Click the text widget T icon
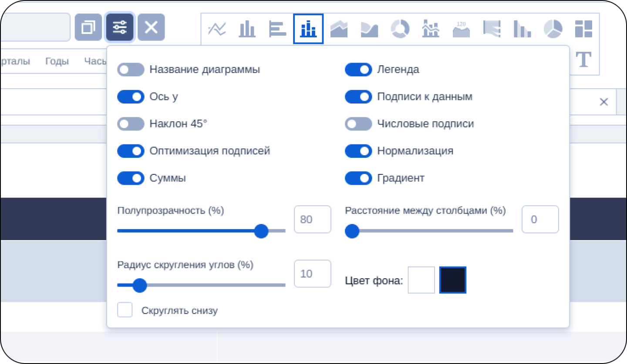Image resolution: width=627 pixels, height=364 pixels. pyautogui.click(x=583, y=60)
